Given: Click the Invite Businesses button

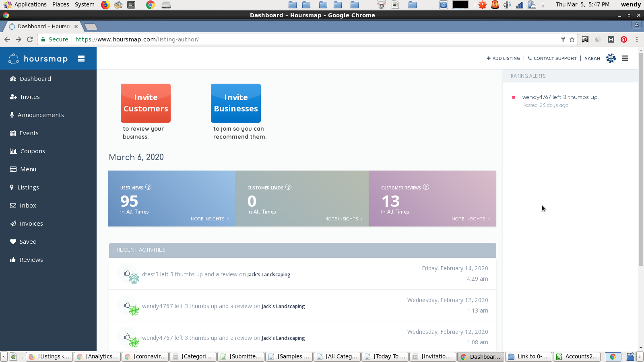Looking at the screenshot, I should 236,103.
